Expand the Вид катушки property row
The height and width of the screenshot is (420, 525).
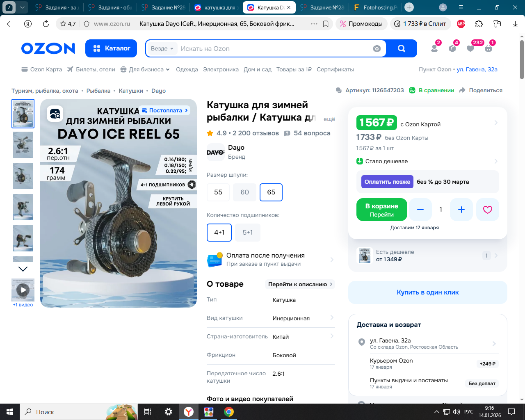(x=271, y=318)
